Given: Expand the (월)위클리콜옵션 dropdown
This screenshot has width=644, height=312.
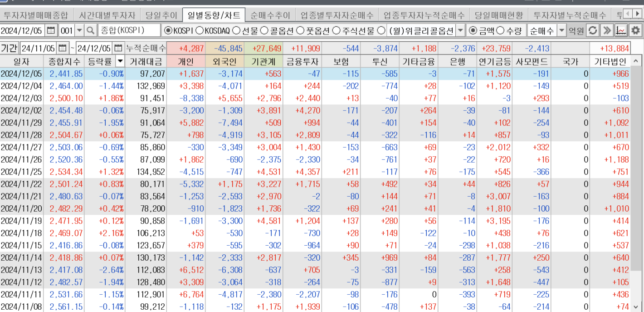Looking at the screenshot, I should coord(460,31).
